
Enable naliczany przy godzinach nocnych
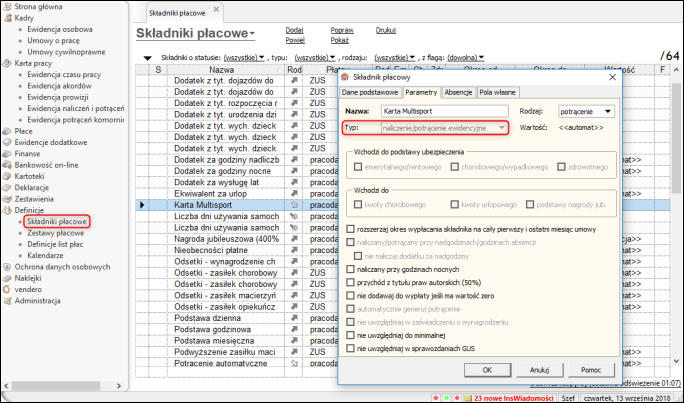coord(350,270)
